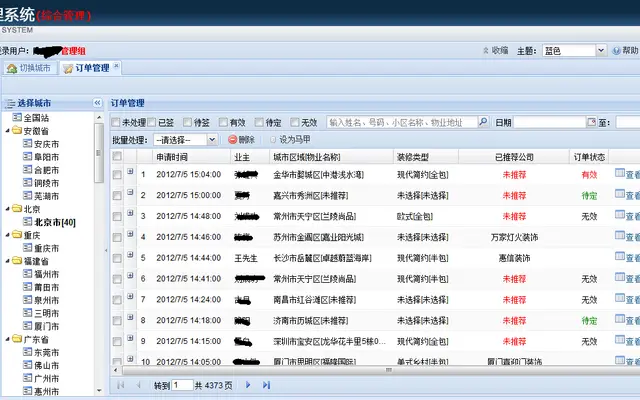The image size is (640, 400).
Task: Click the 日期 start date field
Action: click(550, 122)
